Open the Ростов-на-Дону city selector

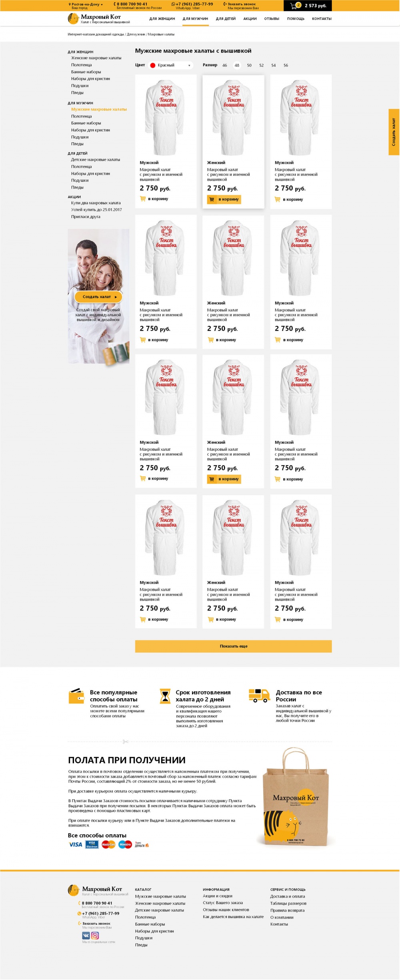tap(86, 4)
